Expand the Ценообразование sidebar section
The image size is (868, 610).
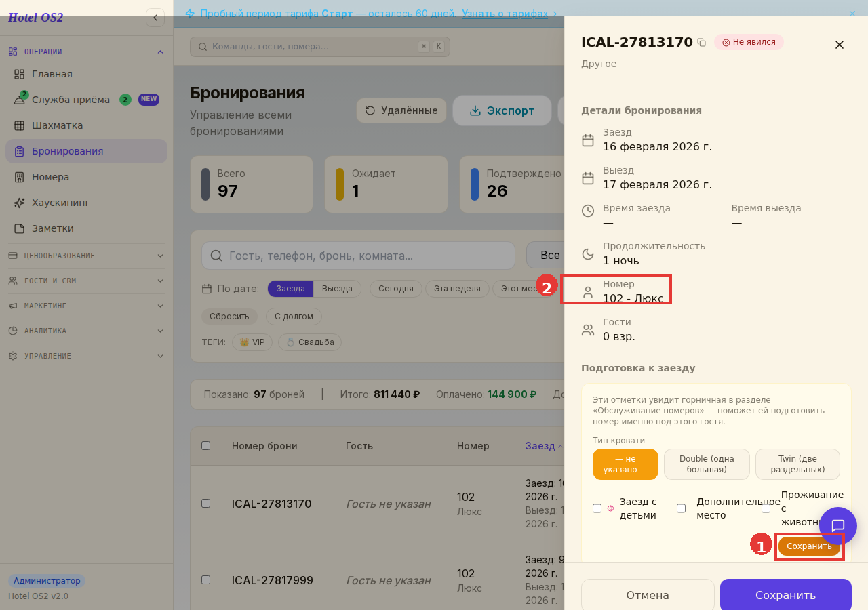tap(86, 256)
